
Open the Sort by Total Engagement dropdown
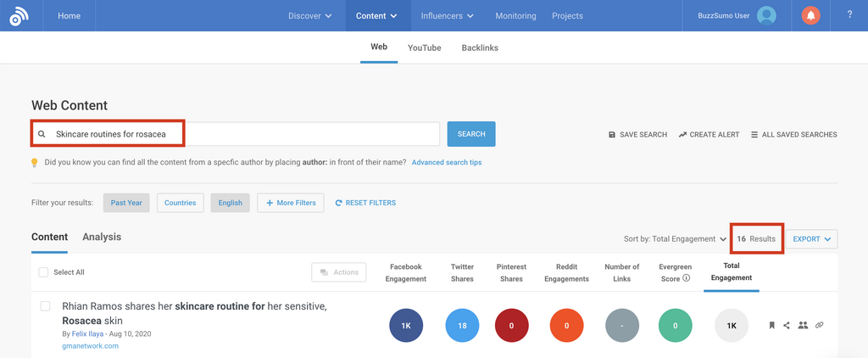[675, 239]
